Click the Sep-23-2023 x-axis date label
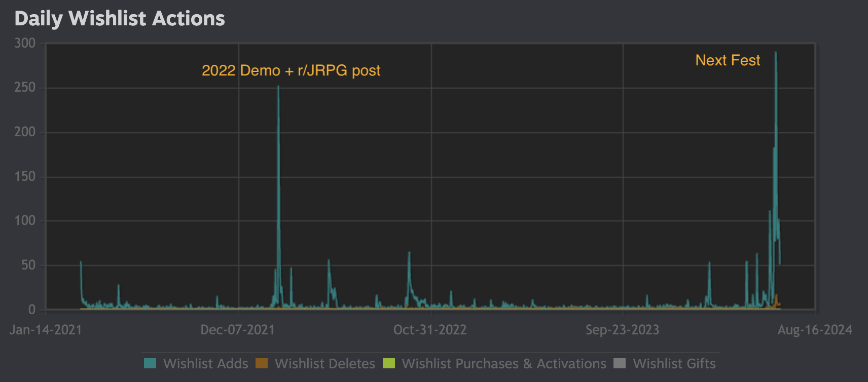Viewport: 868px width, 382px height. click(x=622, y=330)
